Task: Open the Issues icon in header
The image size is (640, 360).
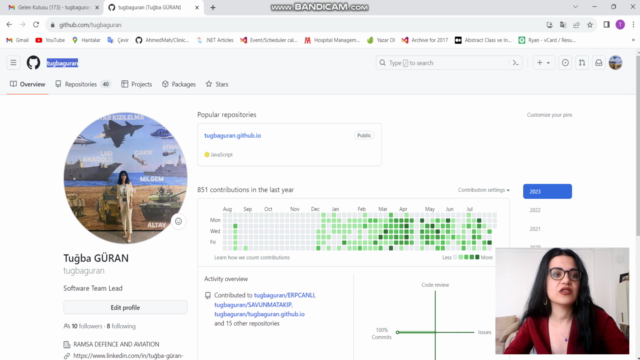Action: pos(565,63)
